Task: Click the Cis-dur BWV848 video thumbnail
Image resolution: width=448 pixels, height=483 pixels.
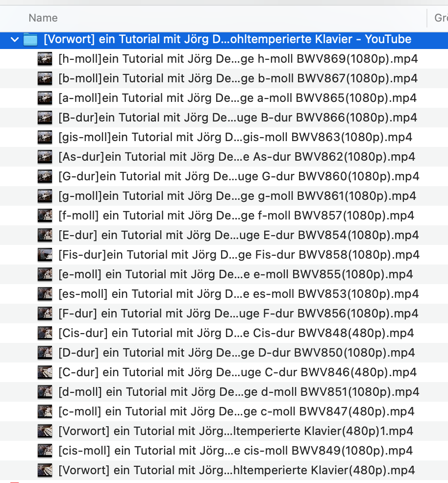Action: pos(45,333)
